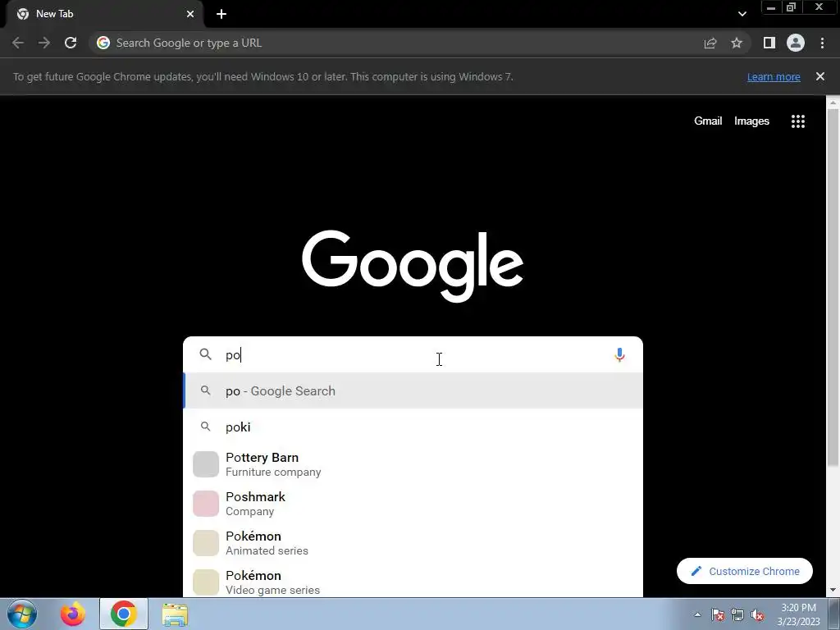Start voice search with microphone icon
Screen dimensions: 840x630
[x=619, y=355]
